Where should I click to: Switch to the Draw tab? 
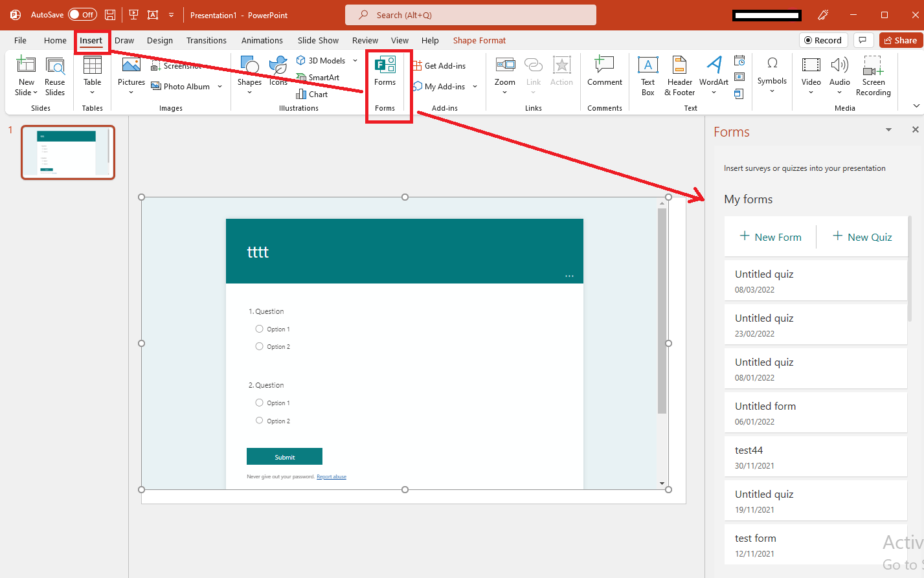[124, 40]
